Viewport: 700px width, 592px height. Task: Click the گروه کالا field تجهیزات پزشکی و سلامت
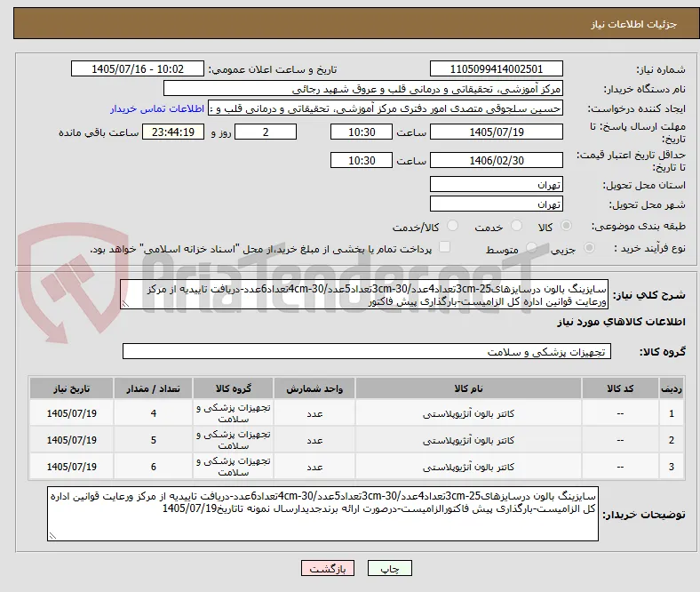pyautogui.click(x=367, y=351)
